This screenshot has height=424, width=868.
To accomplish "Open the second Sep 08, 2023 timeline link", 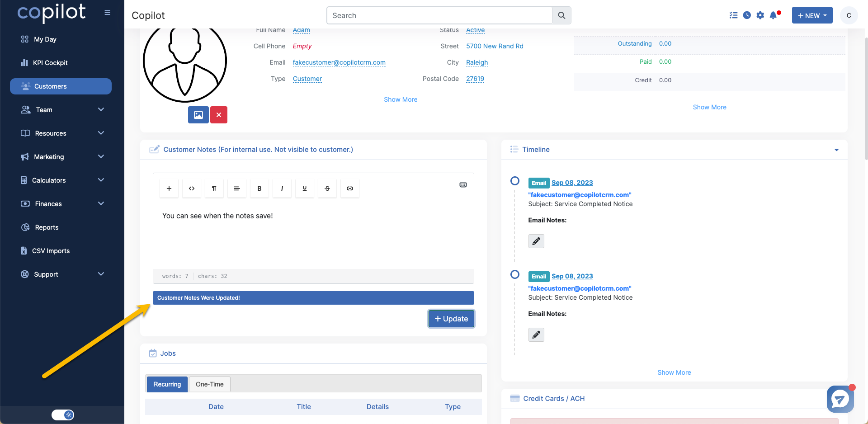I will (x=572, y=276).
